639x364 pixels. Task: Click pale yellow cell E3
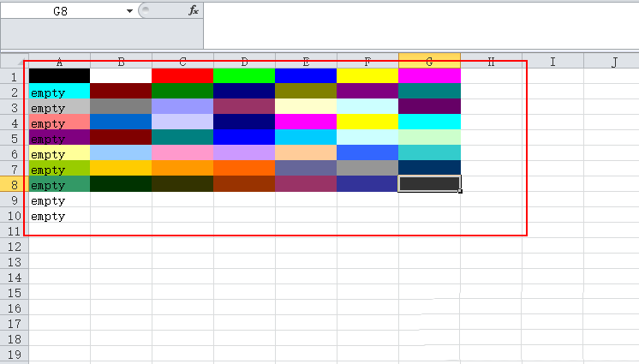pos(306,107)
